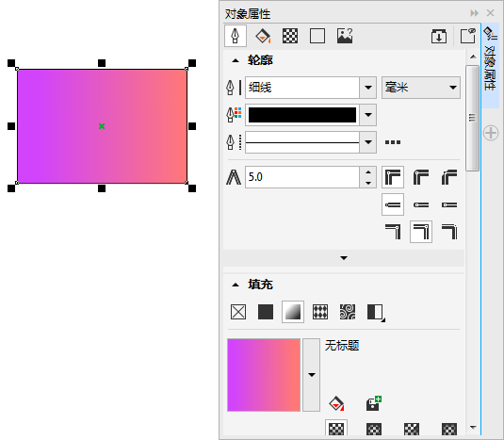Open the 毫米 units dropdown

[x=421, y=88]
